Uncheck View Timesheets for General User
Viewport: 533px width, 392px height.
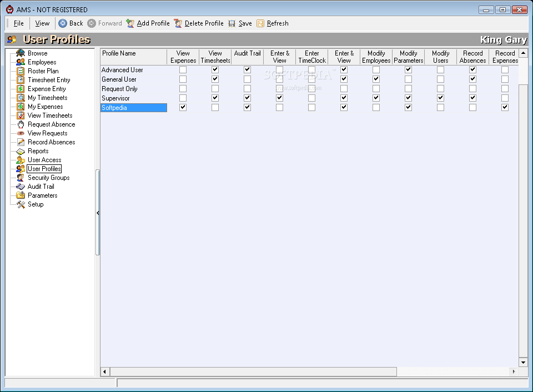215,79
